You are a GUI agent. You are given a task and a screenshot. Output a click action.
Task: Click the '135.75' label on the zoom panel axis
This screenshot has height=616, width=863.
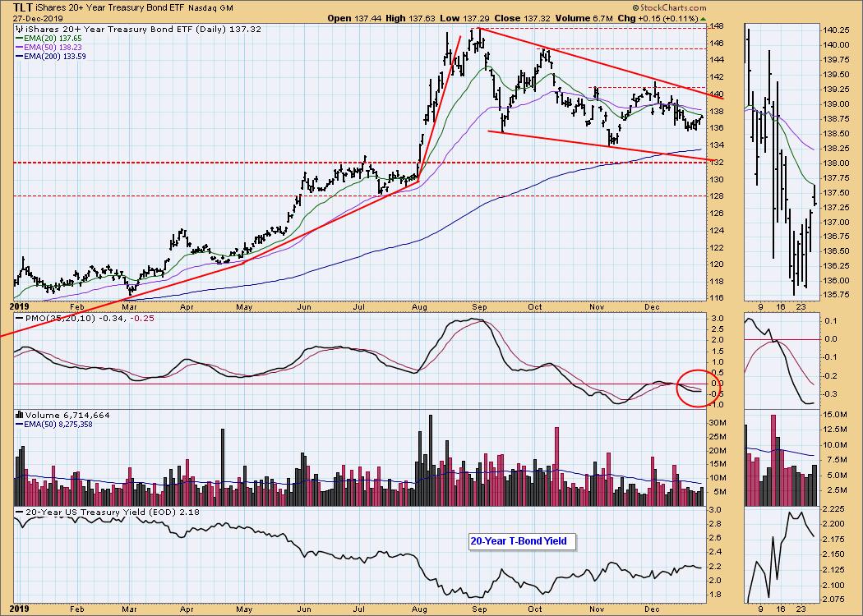point(836,296)
